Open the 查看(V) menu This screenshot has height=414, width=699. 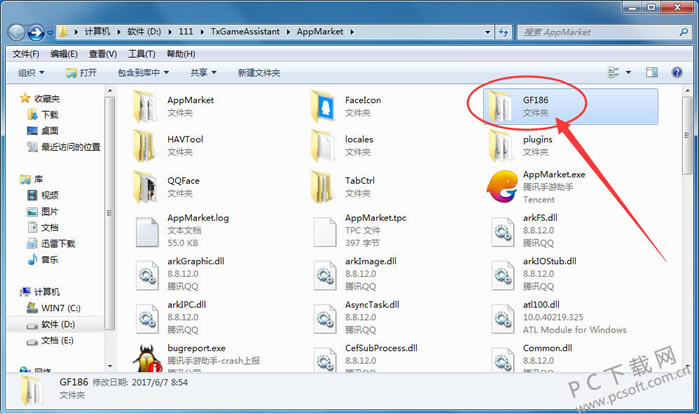[x=103, y=54]
